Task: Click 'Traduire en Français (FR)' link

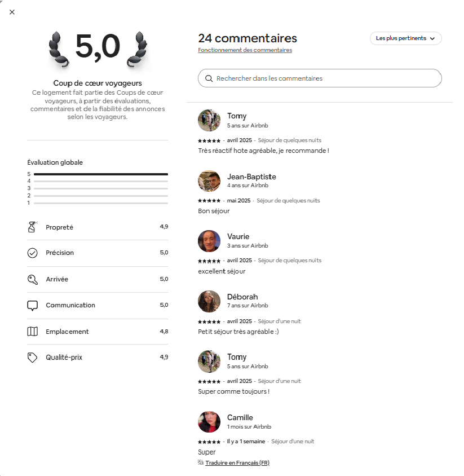Action: coord(237,462)
